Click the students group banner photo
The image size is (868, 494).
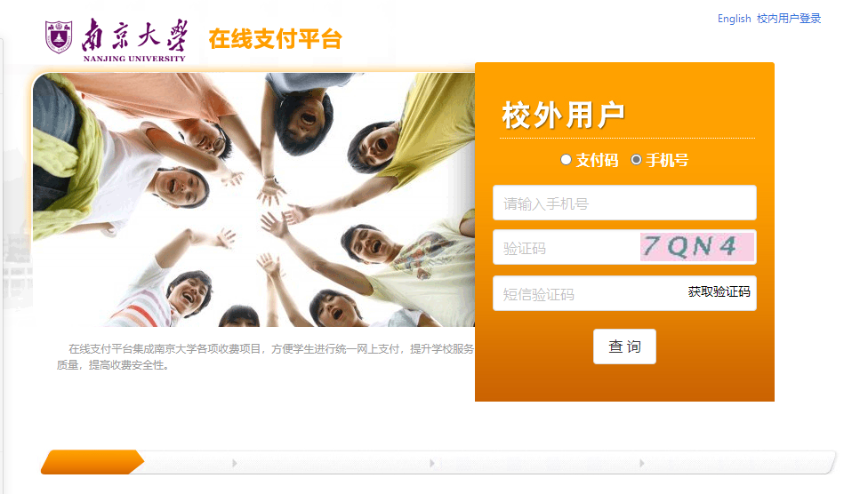coord(253,200)
